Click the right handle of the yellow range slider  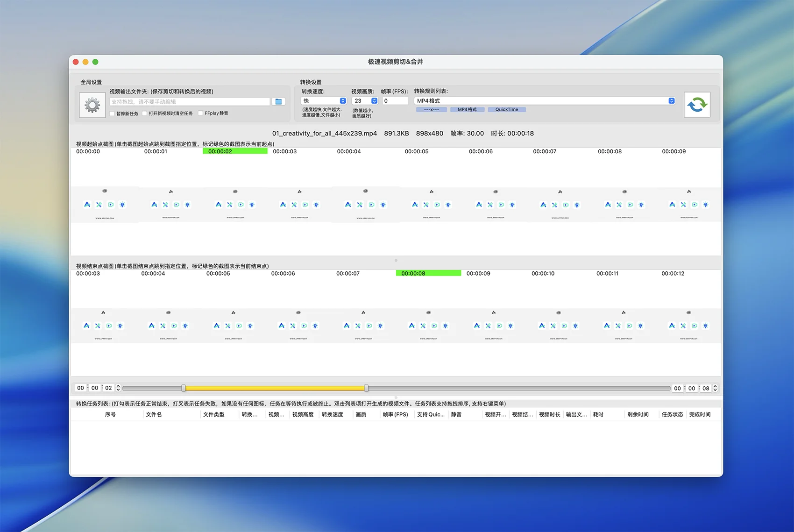[x=366, y=388]
